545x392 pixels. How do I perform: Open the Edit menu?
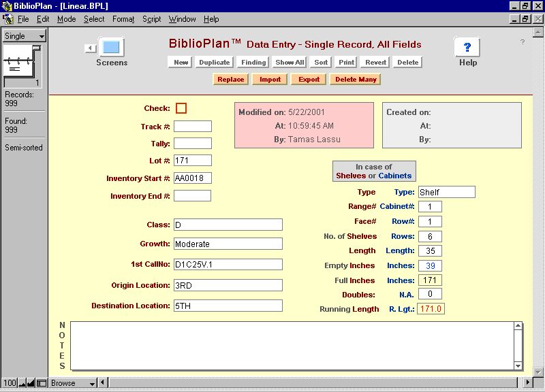pos(43,19)
